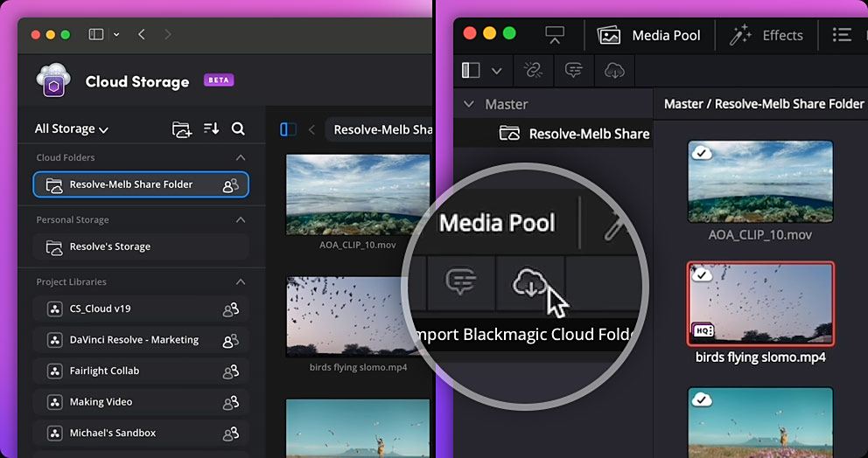The image size is (868, 458).
Task: Click cloud sync checkmark on birds flying slomo.mp4
Action: pyautogui.click(x=703, y=275)
